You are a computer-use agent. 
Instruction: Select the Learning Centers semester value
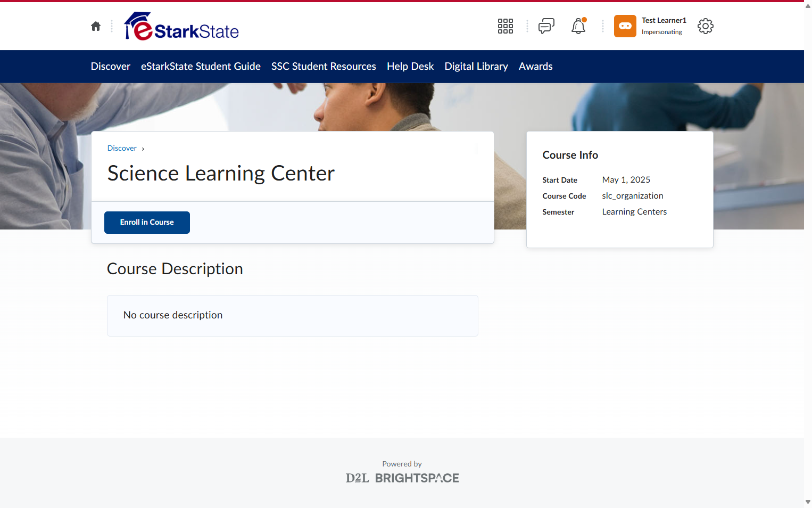pos(634,212)
